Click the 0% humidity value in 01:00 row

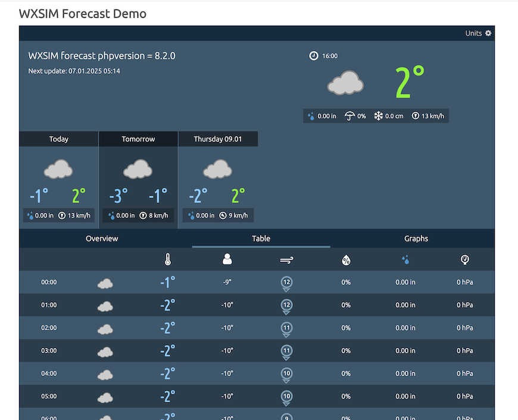click(346, 305)
